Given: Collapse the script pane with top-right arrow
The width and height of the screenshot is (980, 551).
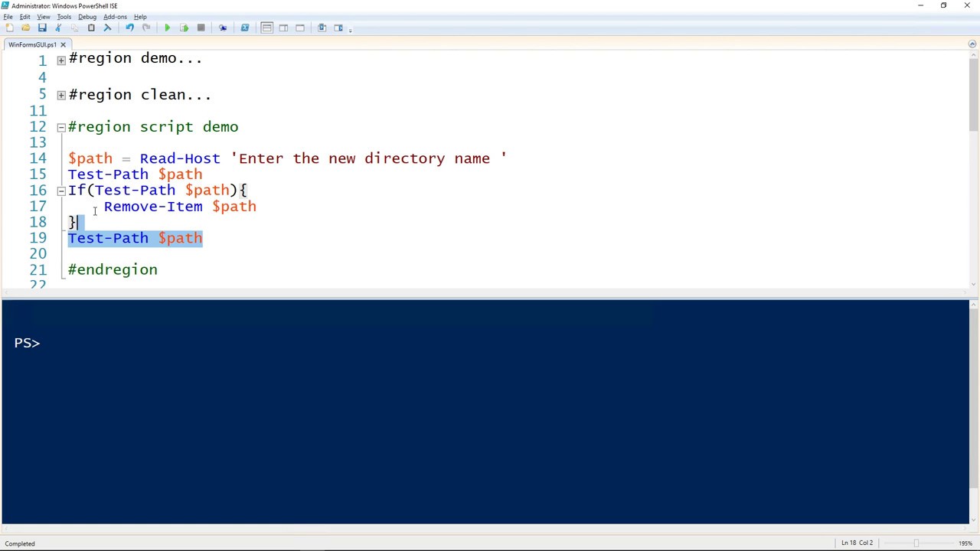Looking at the screenshot, I should [972, 44].
